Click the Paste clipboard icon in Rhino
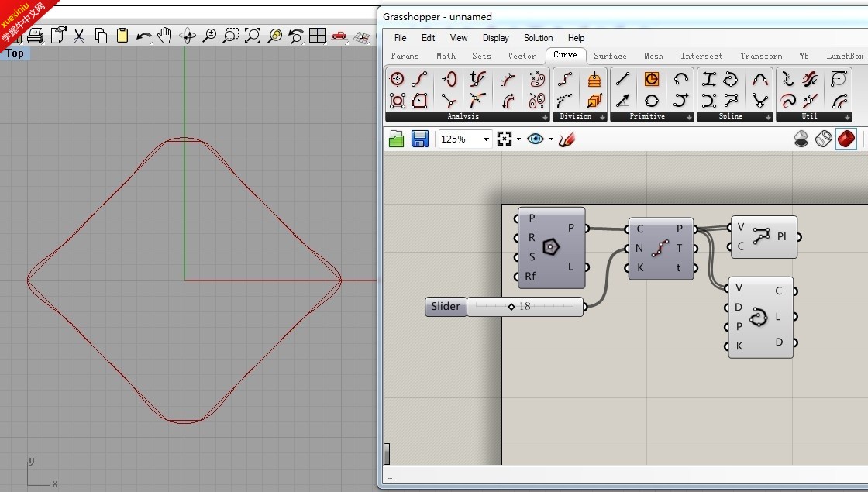Viewport: 868px width, 492px height. click(122, 36)
